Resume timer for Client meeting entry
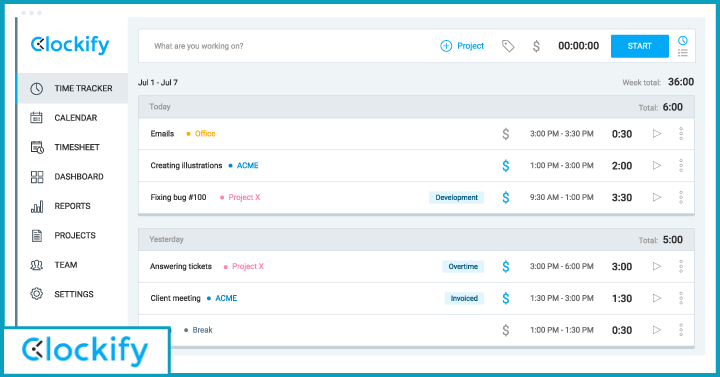Screen dimensions: 720x377 click(657, 298)
